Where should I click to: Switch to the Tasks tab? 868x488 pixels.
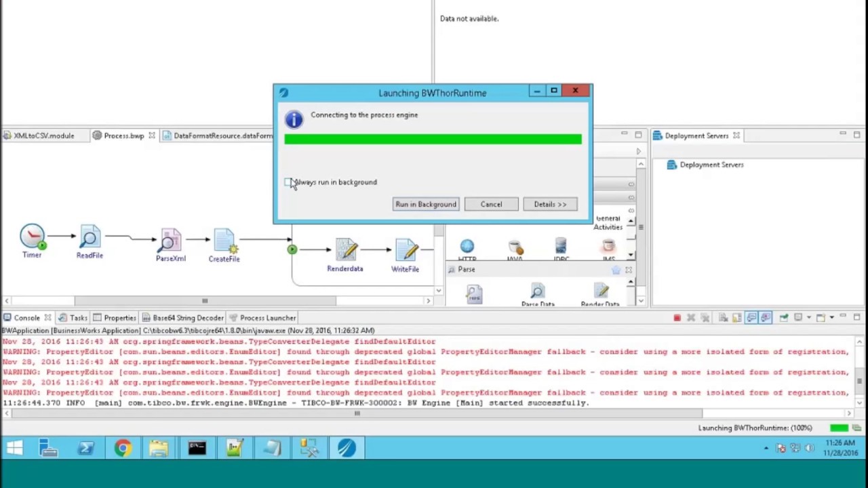(73, 318)
